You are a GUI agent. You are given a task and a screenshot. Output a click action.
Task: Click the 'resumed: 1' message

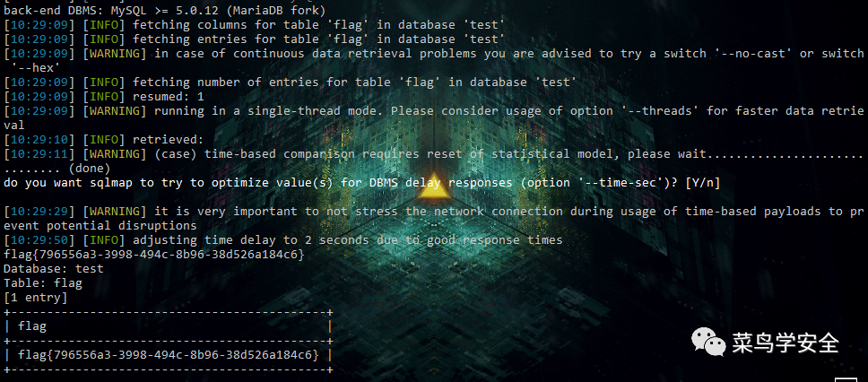(169, 96)
